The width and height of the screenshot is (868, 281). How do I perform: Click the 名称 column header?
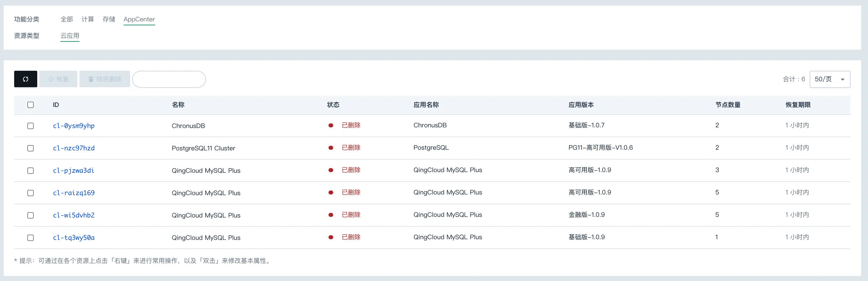coord(178,105)
